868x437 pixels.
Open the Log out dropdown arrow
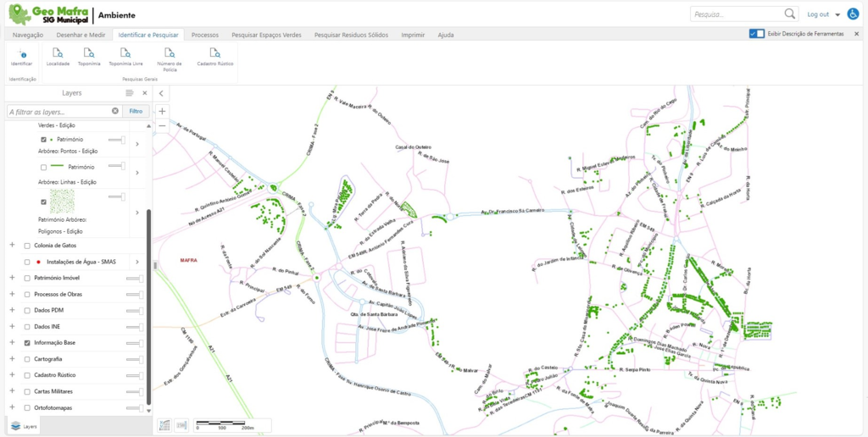click(x=837, y=15)
